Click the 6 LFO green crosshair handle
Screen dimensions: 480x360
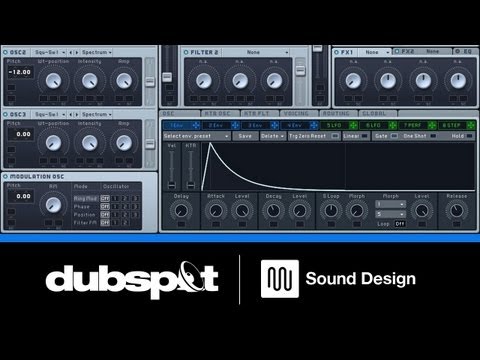[x=393, y=125]
